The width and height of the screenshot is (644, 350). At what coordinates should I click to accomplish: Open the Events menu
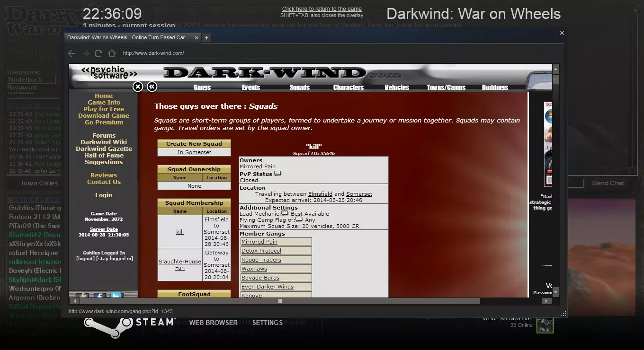251,87
